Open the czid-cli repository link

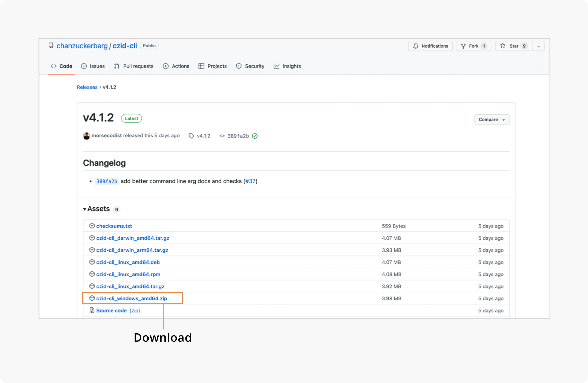pos(125,46)
